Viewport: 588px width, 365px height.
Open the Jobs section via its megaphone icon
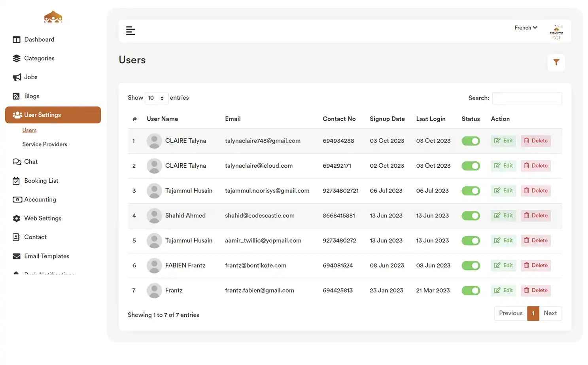(16, 77)
